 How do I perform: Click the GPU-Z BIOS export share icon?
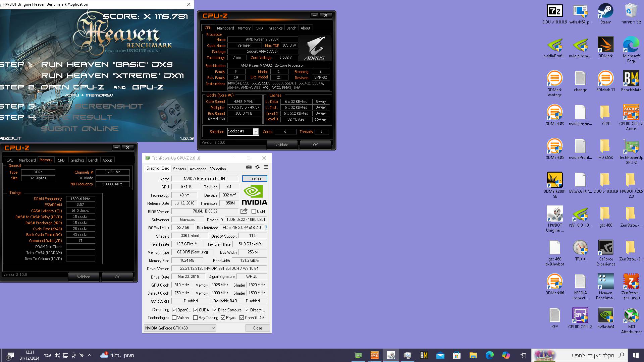[x=244, y=211]
